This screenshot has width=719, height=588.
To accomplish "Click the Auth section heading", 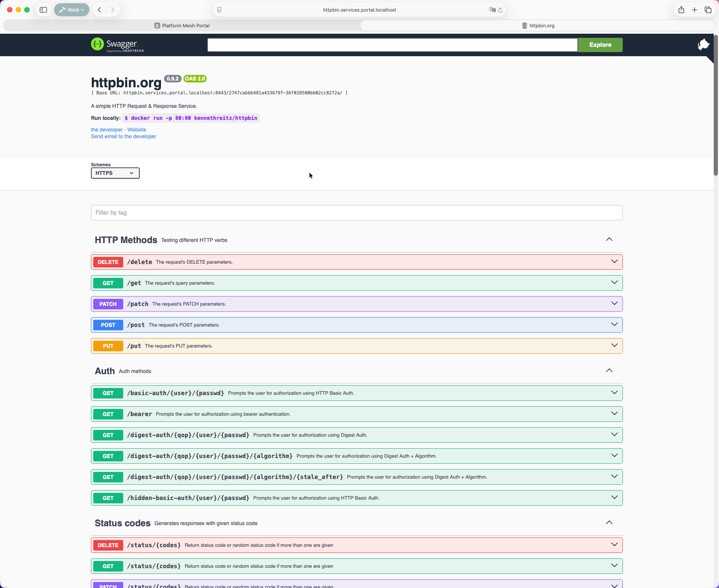I will (105, 371).
